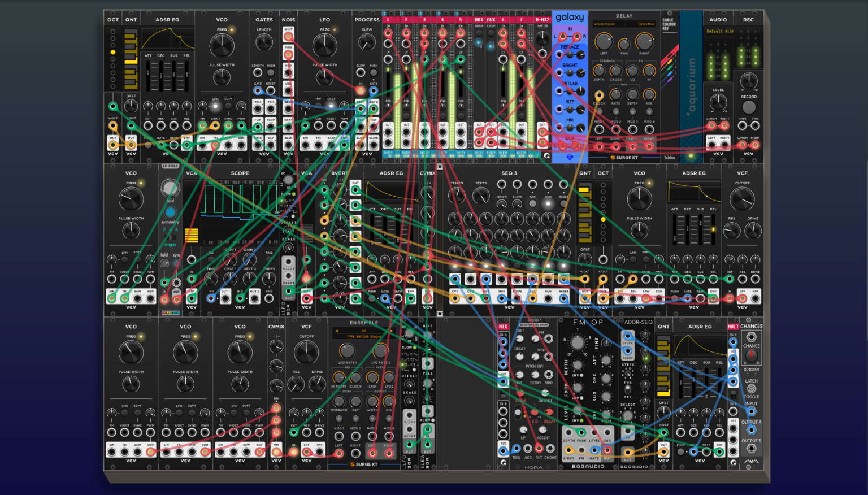Click the LFO module SIN output jack
The width and height of the screenshot is (868, 495).
306,145
